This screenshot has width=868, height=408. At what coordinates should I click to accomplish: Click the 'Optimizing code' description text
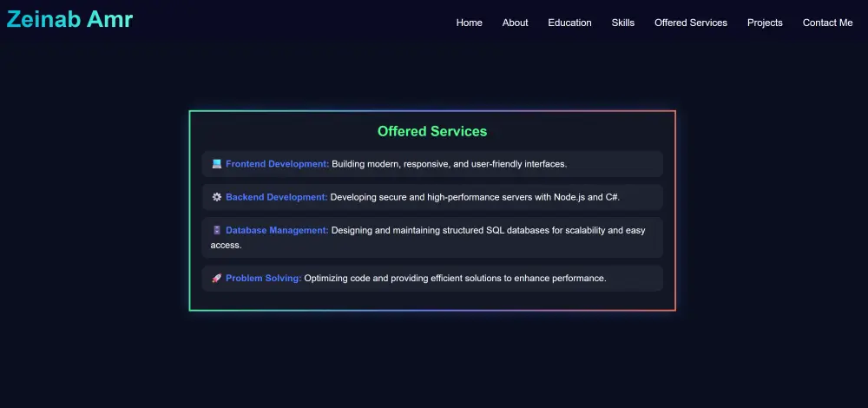click(455, 279)
